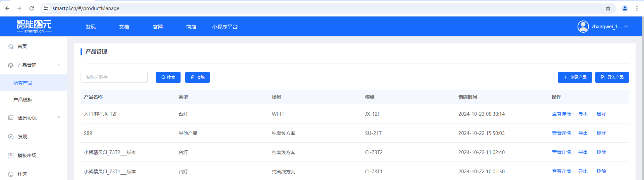
Task: Export the 小智精灵CI_73T2 product
Action: click(583, 152)
